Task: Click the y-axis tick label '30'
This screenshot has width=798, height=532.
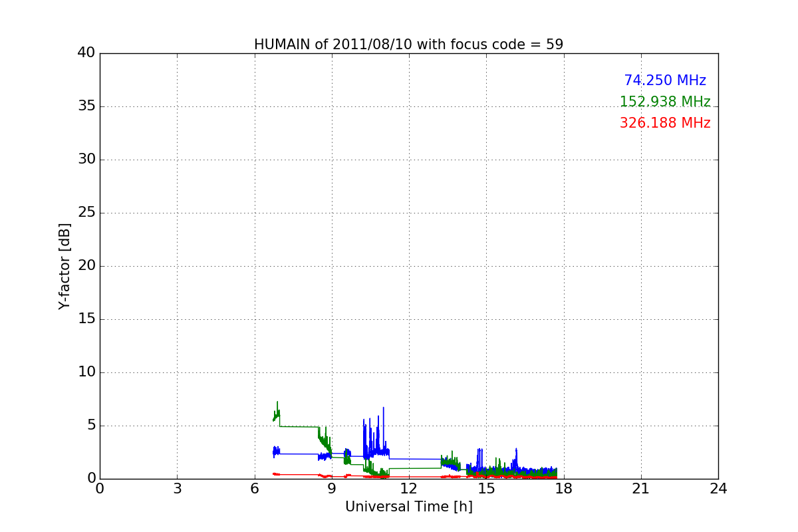Action: click(86, 160)
